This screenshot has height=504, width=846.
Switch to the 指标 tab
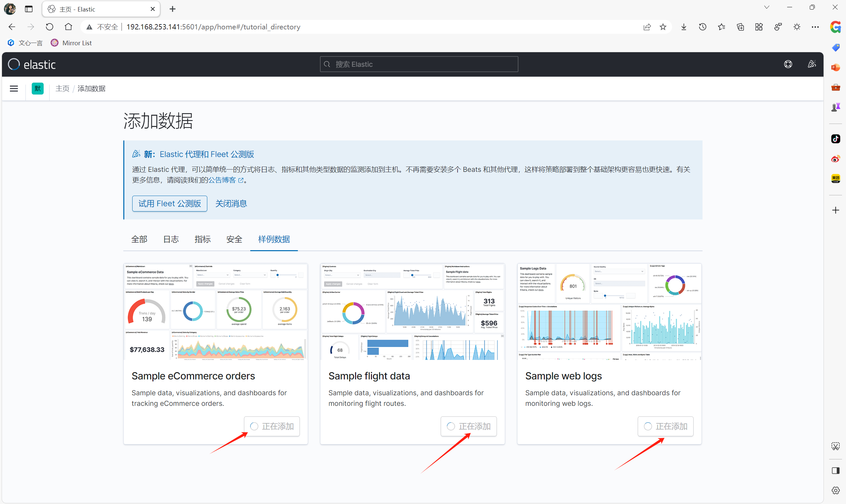(202, 239)
